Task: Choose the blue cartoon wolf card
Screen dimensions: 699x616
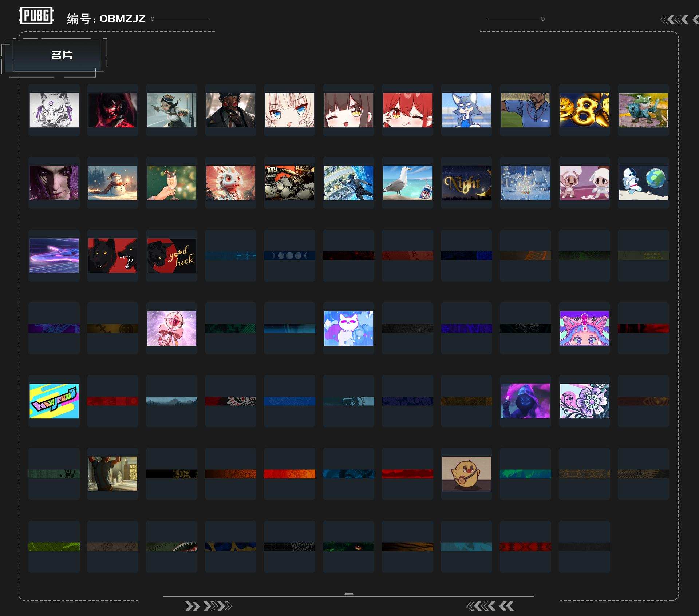Action: (x=467, y=110)
